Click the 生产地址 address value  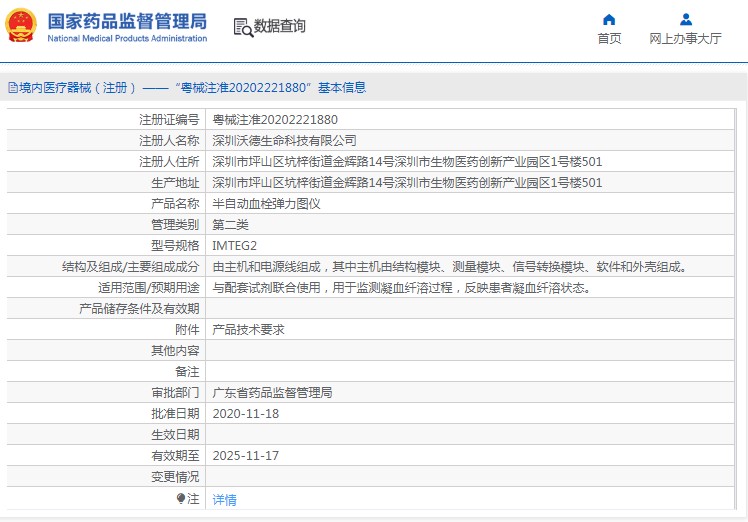407,183
